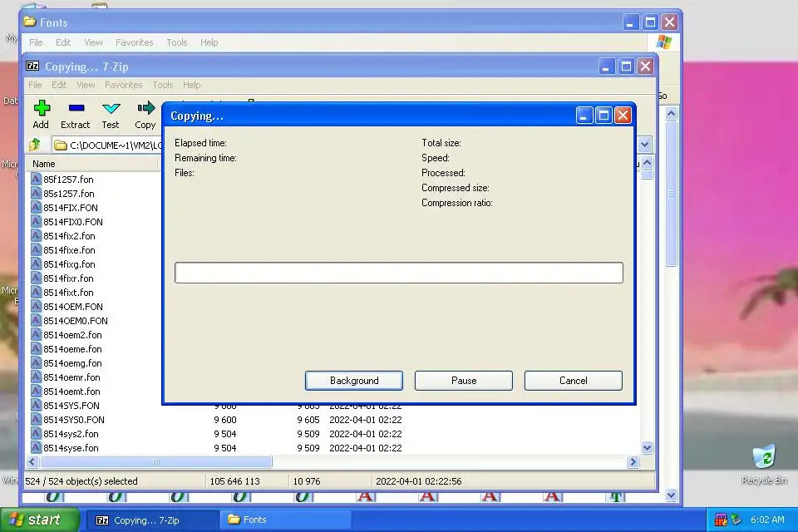This screenshot has width=798, height=532.
Task: Select file 8514sys2.fon
Action: (x=71, y=434)
